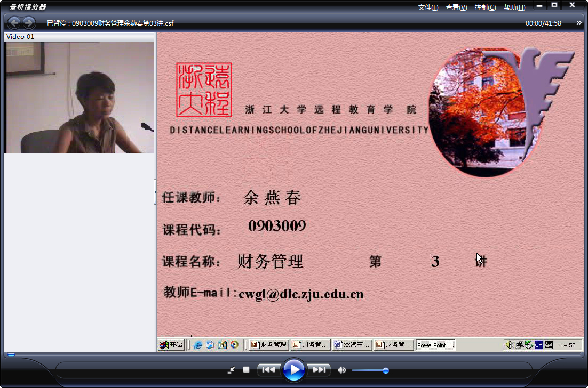Click the red seal logo on the slide

tap(204, 90)
